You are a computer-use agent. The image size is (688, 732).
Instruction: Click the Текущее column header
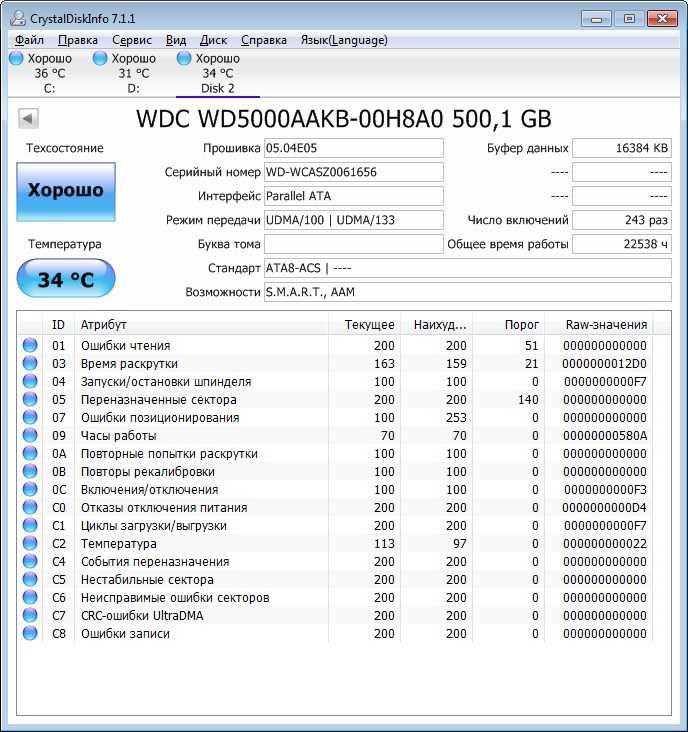click(x=364, y=324)
